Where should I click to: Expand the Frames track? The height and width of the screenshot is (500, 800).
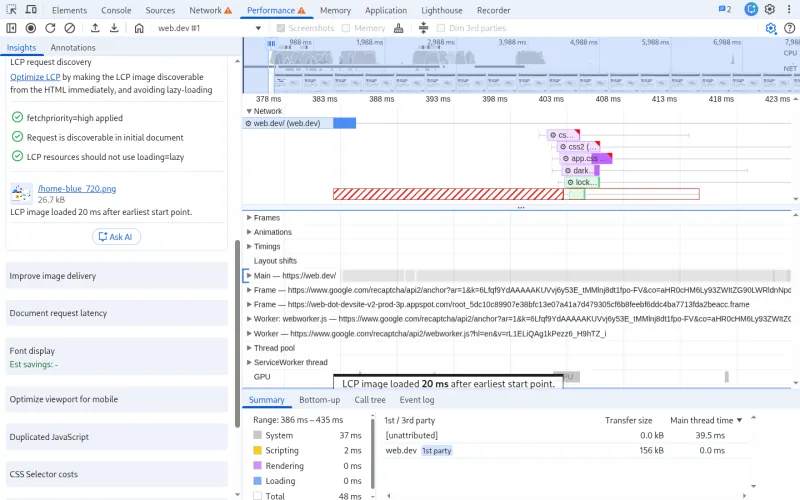249,217
